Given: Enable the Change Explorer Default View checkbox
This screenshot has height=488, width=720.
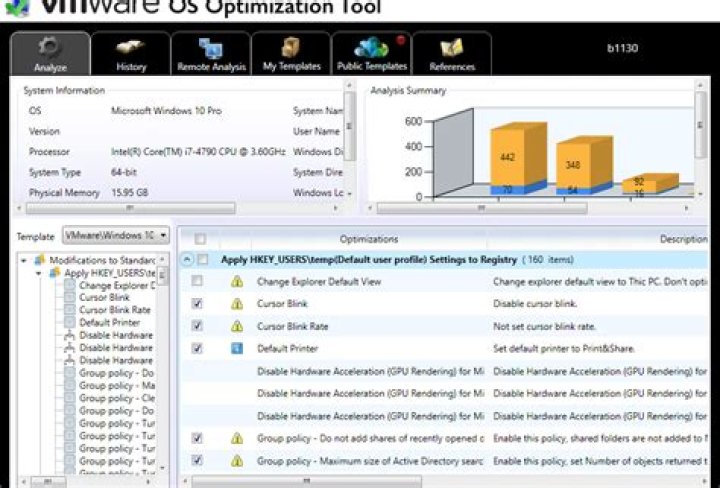Looking at the screenshot, I should pyautogui.click(x=197, y=281).
